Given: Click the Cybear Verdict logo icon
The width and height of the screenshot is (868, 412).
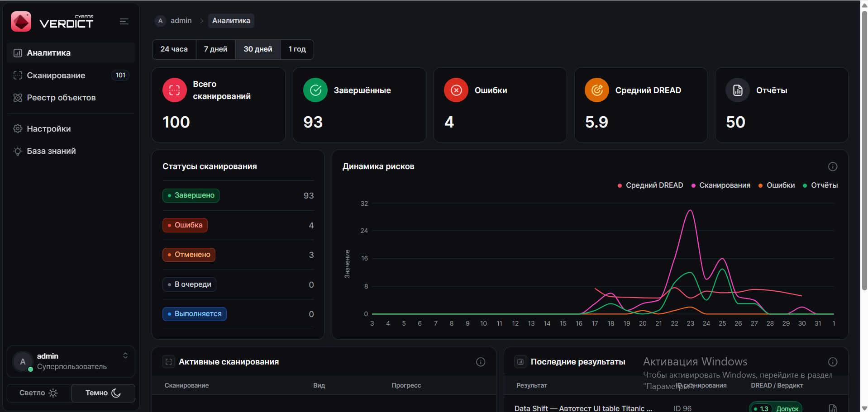Looking at the screenshot, I should click(x=21, y=21).
